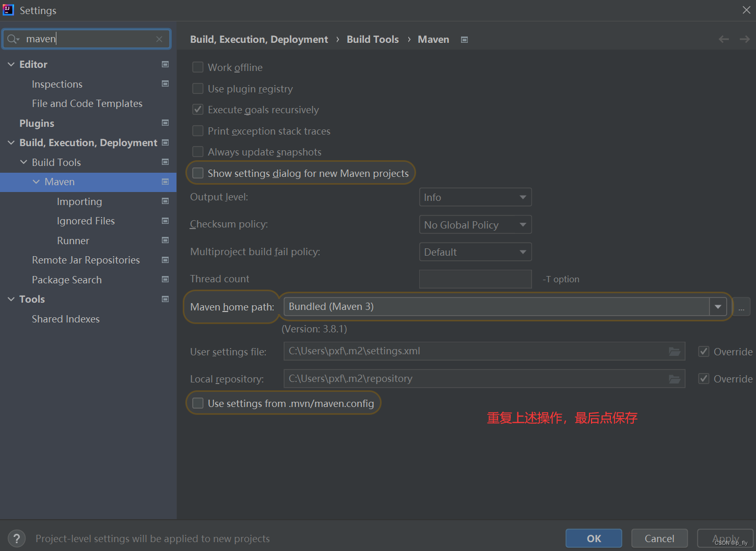This screenshot has width=756, height=551.
Task: Enable Always update snapshots checkbox
Action: point(198,152)
